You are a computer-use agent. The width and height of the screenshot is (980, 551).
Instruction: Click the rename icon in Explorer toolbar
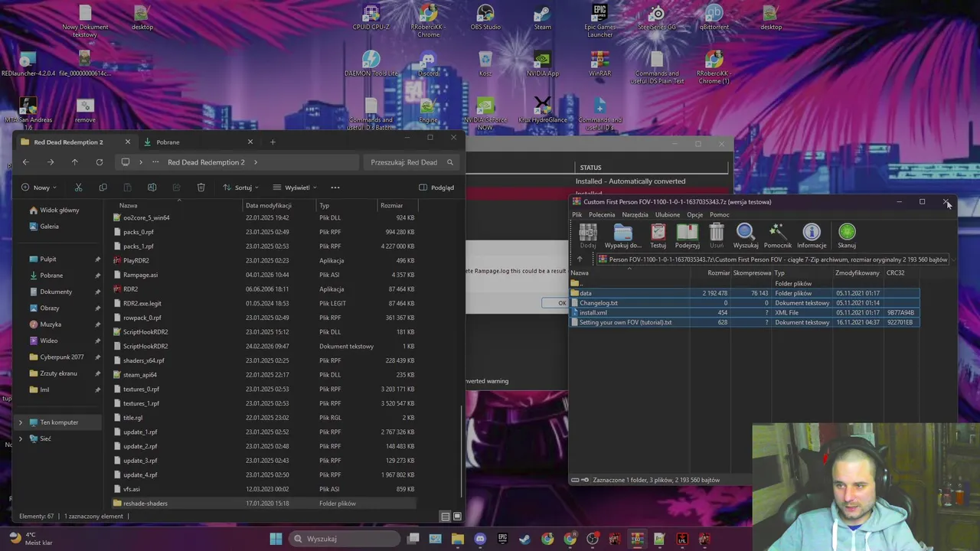(152, 187)
